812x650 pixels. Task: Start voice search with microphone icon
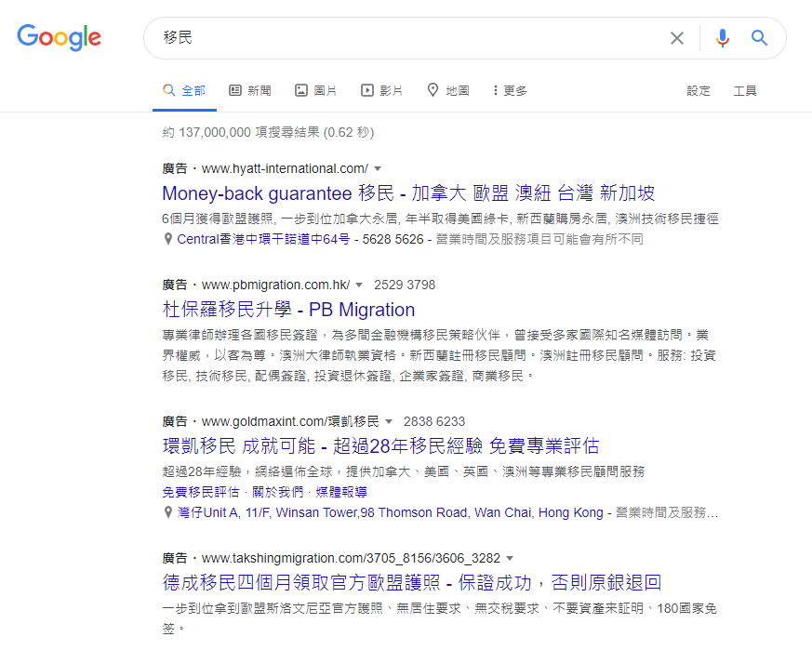point(723,38)
